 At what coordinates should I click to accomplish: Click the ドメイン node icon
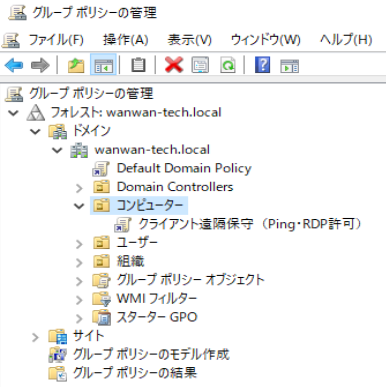coord(58,131)
